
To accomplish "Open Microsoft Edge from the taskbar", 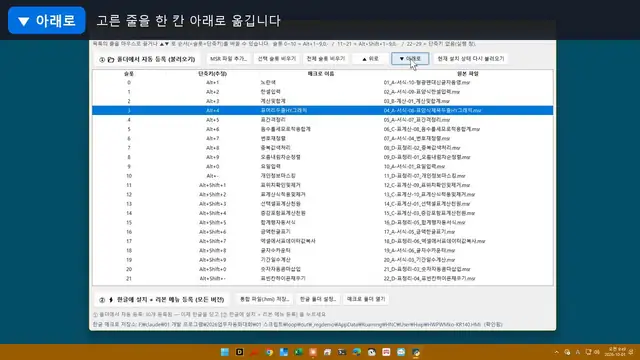I will [357, 352].
